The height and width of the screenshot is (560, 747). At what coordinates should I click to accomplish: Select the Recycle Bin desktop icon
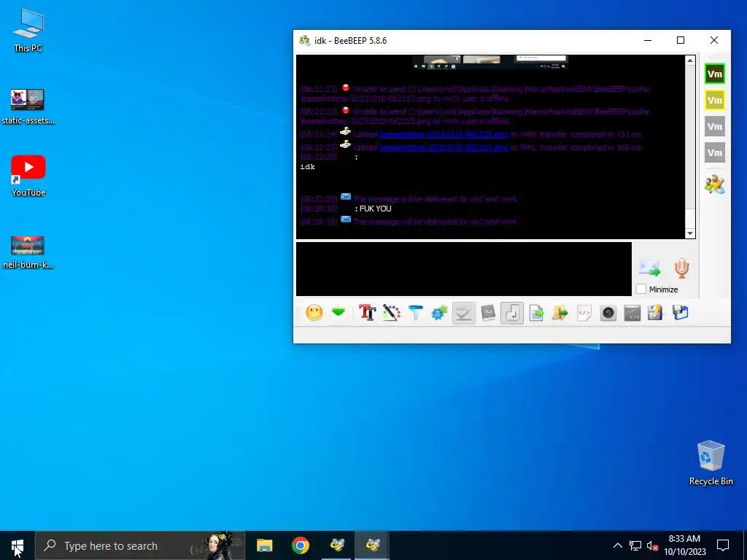pos(711,463)
